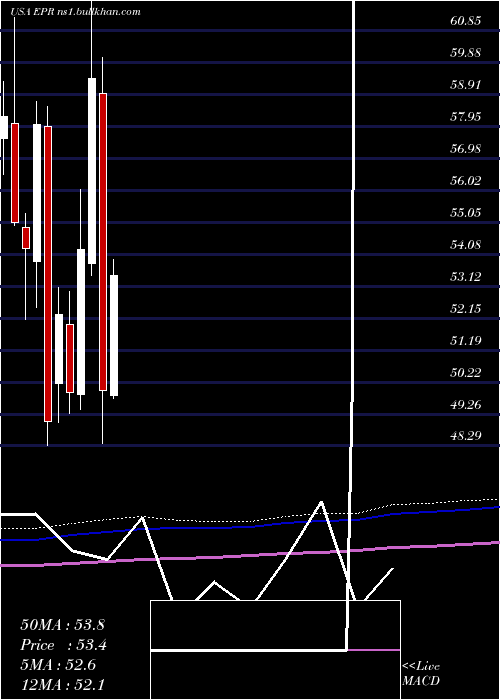Click the <<Live MACD label

421,674
